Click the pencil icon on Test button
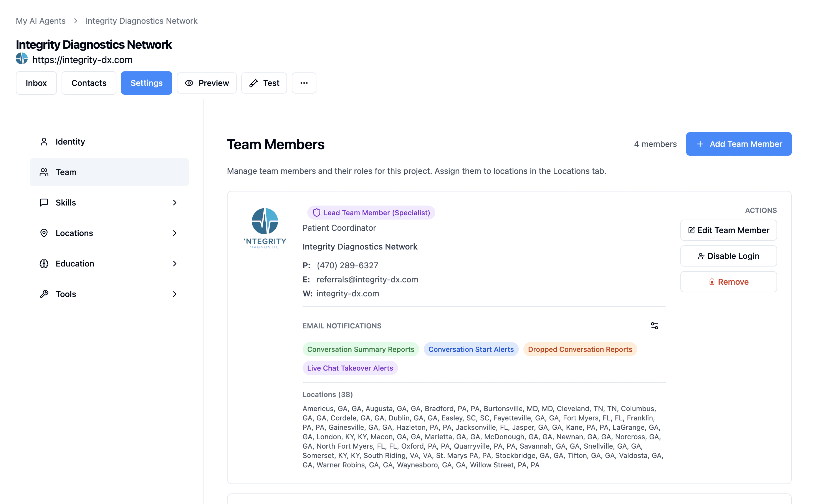The width and height of the screenshot is (834, 504). click(253, 83)
